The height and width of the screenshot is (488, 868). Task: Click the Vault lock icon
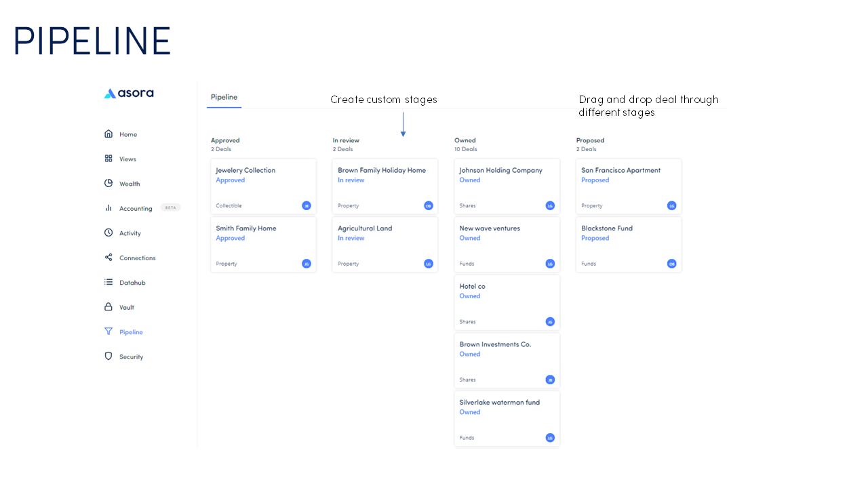click(108, 307)
